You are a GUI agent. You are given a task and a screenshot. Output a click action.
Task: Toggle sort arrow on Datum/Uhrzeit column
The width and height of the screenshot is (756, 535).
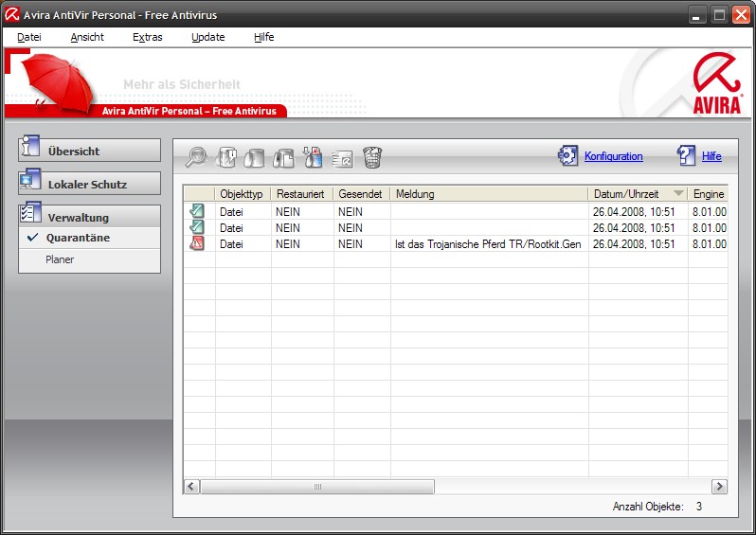click(678, 193)
